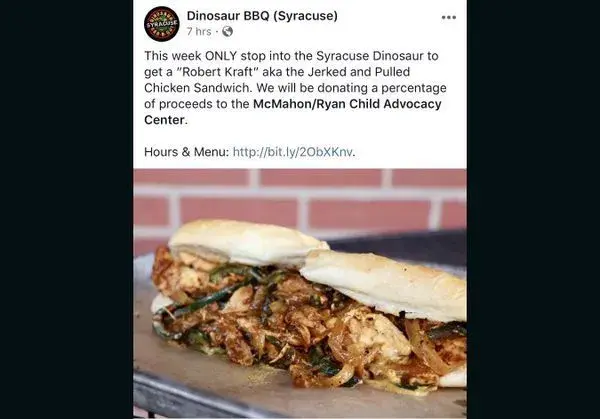Screen dimensions: 600x419
Task: Click the black margin left of the post
Action: coord(67,209)
